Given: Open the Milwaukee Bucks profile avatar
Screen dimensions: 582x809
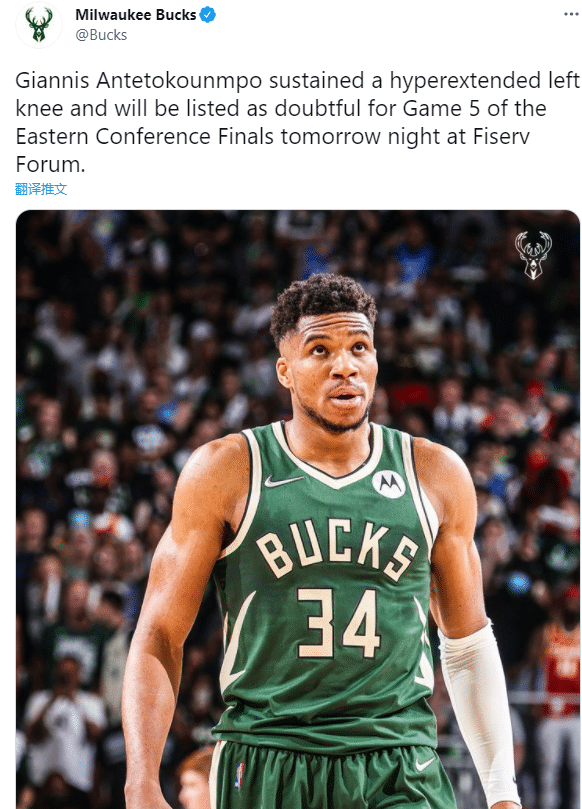Looking at the screenshot, I should point(39,24).
